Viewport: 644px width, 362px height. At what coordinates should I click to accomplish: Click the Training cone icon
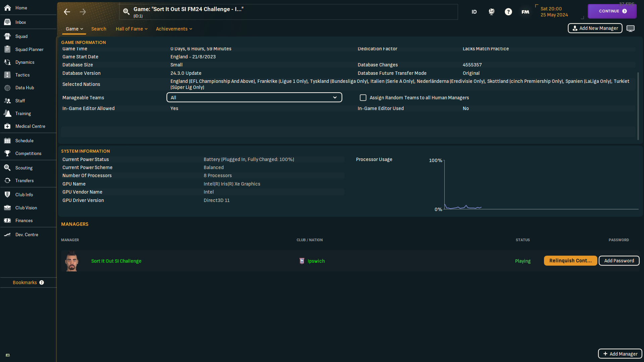[7, 113]
